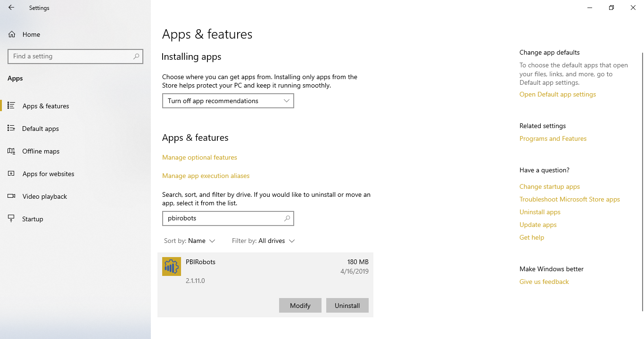Click the Startup sidebar icon
Viewport: 644px width, 339px height.
[11, 218]
